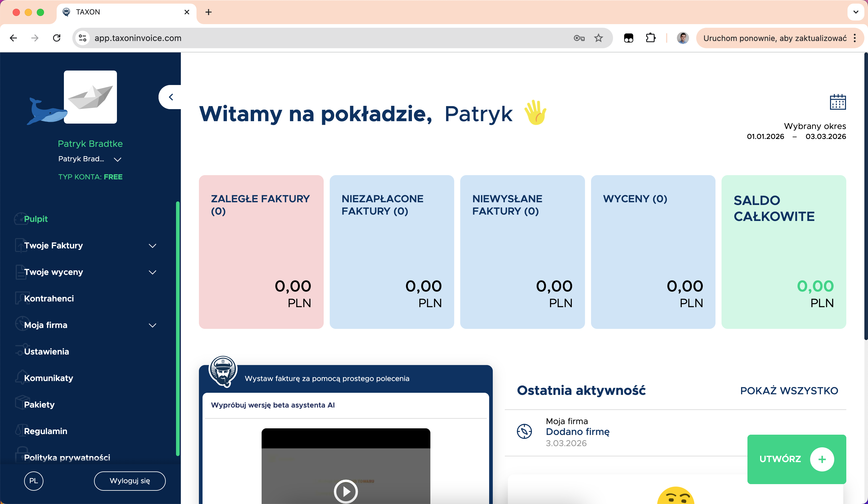Screen dimensions: 868x504
Task: Open the Polityka prywatności menu item
Action: coord(67,458)
